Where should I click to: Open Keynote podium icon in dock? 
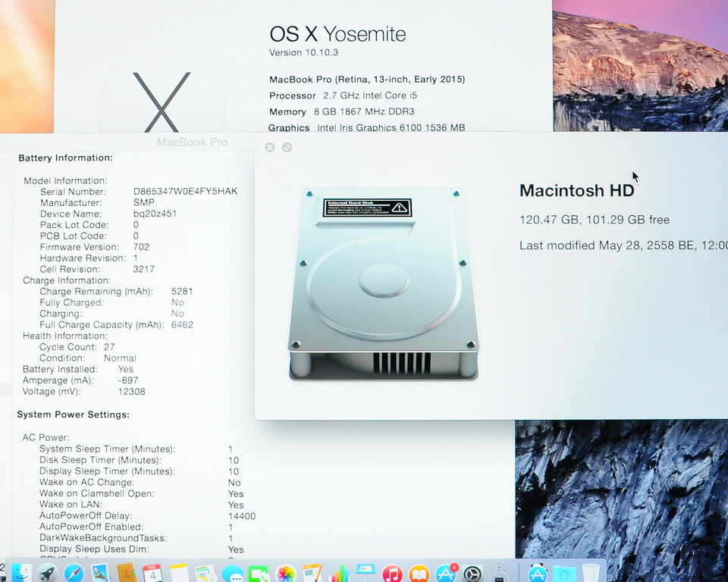point(366,573)
